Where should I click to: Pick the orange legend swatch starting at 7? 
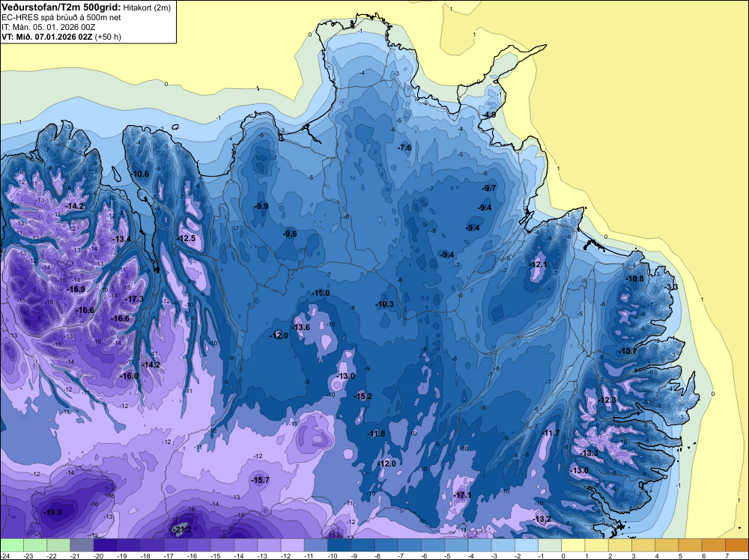coord(737,545)
